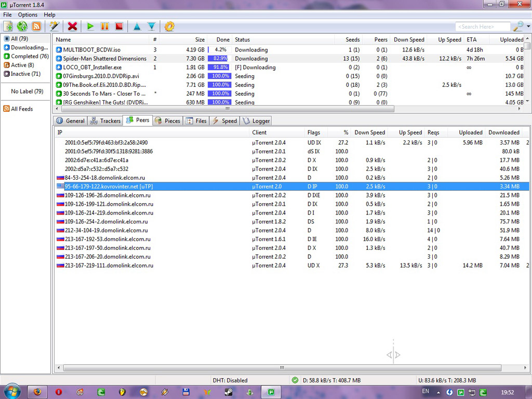Viewport: 532px width, 399px height.
Task: Select No Label (79) filter
Action: pos(27,91)
